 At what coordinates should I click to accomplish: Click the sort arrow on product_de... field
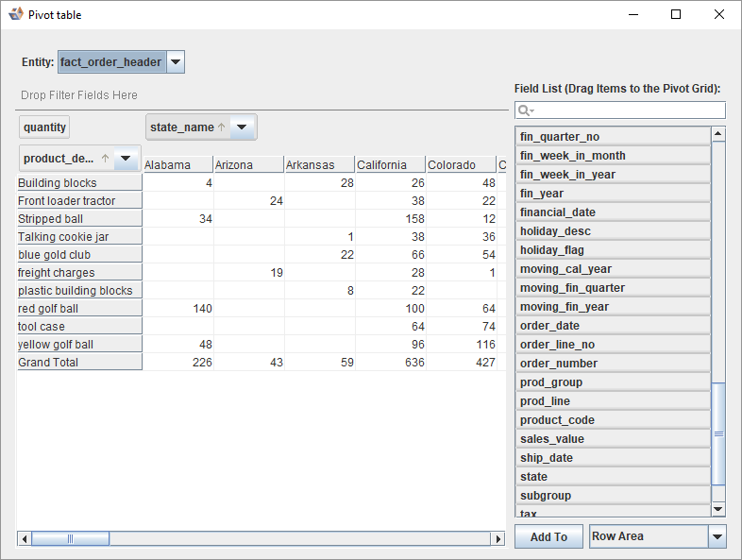coord(105,159)
